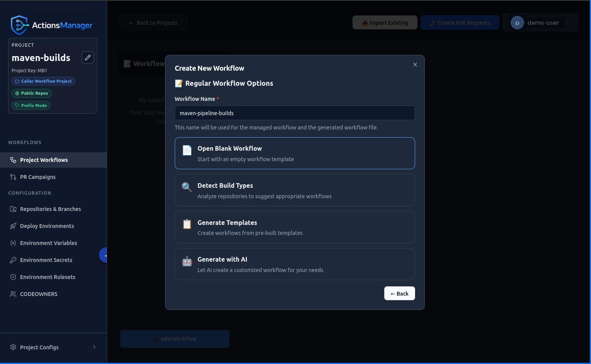Click the Caller Workflow Project badge

(x=43, y=81)
